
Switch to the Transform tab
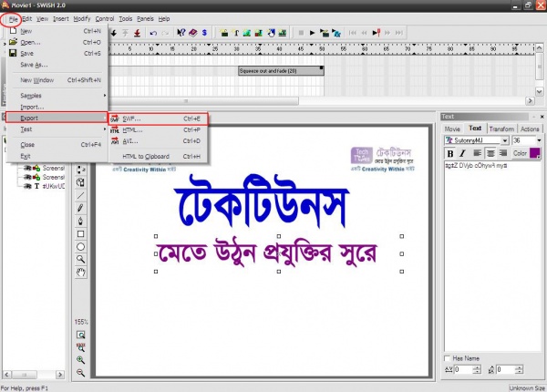click(x=501, y=129)
